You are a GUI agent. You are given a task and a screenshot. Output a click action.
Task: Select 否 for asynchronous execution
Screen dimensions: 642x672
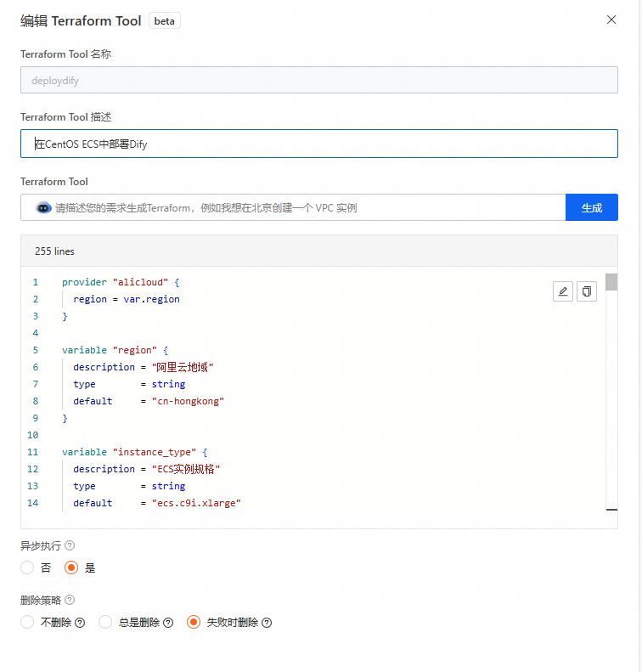[x=27, y=568]
